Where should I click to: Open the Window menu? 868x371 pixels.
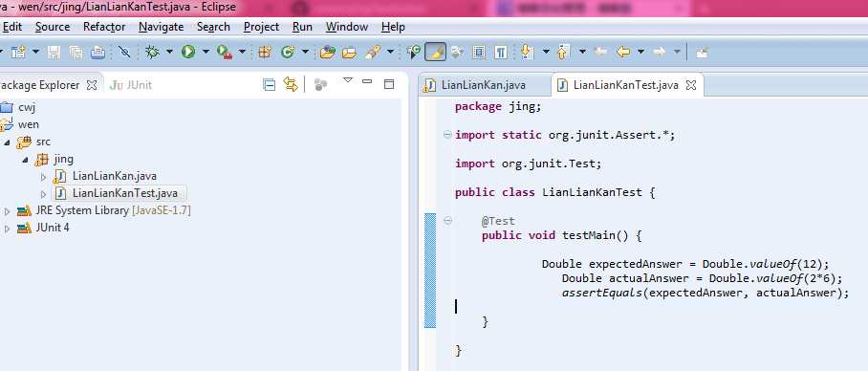pos(347,27)
